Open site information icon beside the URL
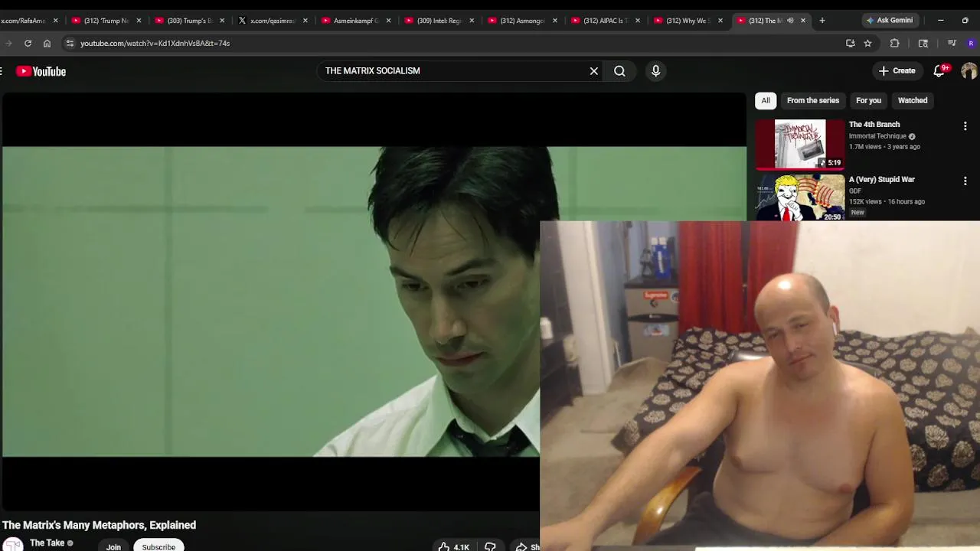This screenshot has width=980, height=551. 70,44
